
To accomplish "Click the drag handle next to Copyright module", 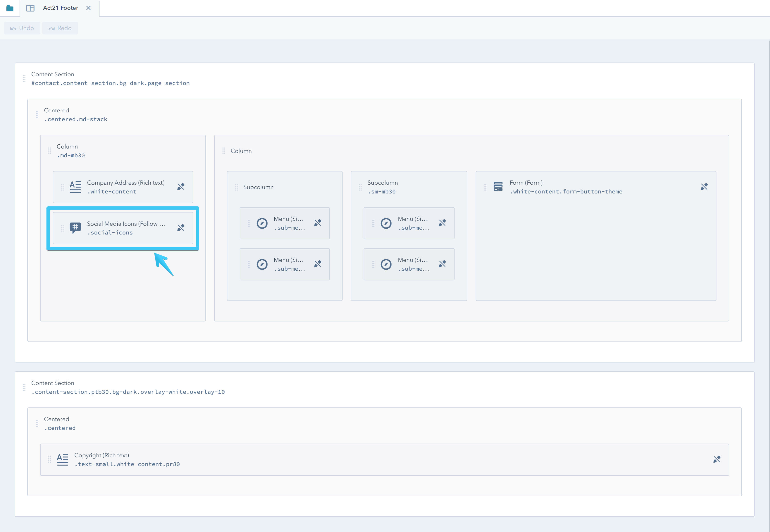I will (x=49, y=459).
